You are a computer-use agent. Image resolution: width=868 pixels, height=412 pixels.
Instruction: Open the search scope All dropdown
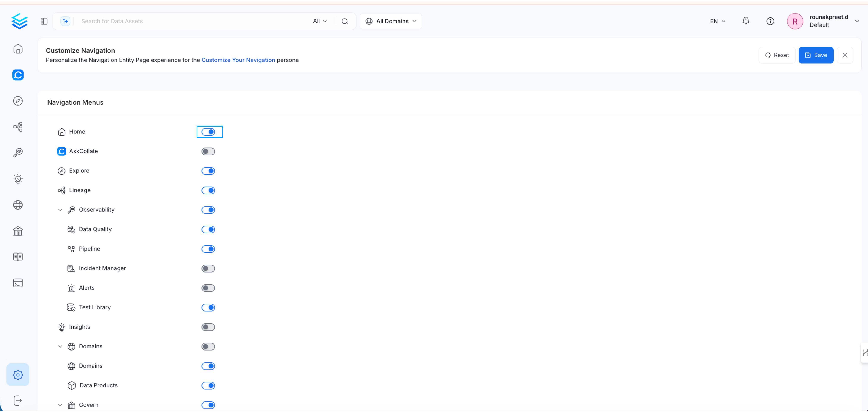[x=319, y=21]
